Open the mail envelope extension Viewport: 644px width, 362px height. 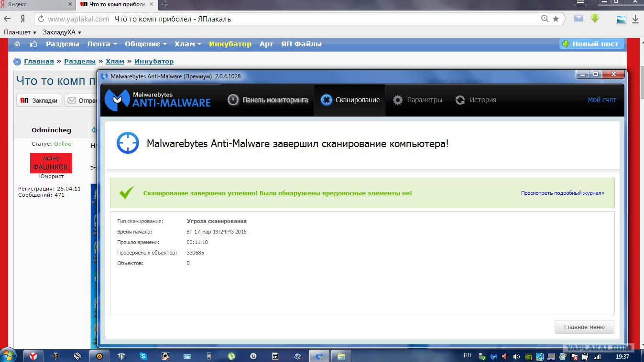(579, 19)
